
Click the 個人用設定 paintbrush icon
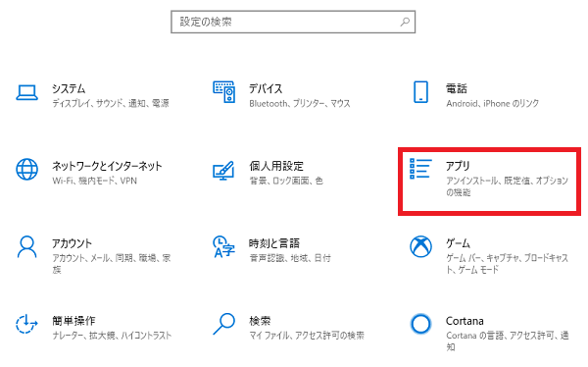tap(223, 171)
